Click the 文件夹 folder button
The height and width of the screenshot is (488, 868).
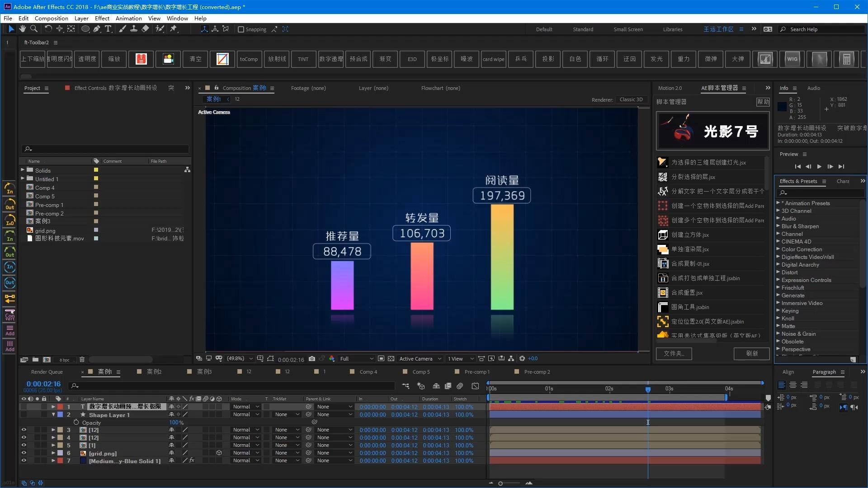(674, 353)
